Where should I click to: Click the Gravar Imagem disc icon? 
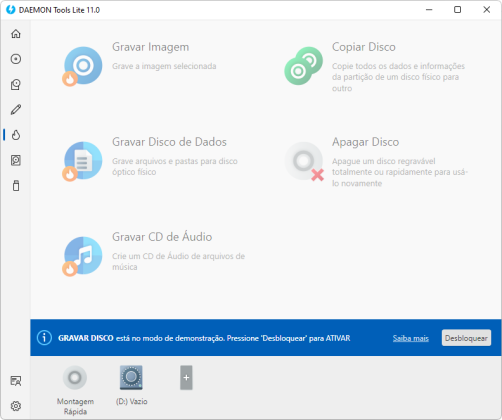click(x=82, y=66)
